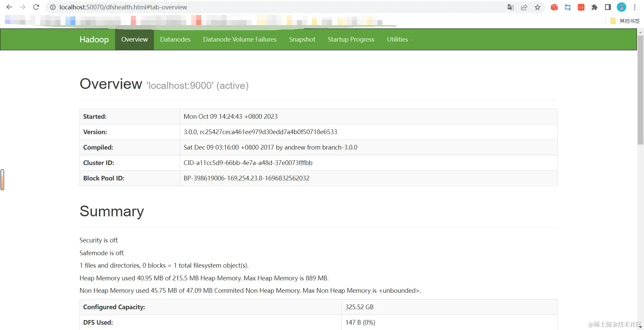
Task: Open the blue sync arrows extension
Action: click(x=568, y=7)
